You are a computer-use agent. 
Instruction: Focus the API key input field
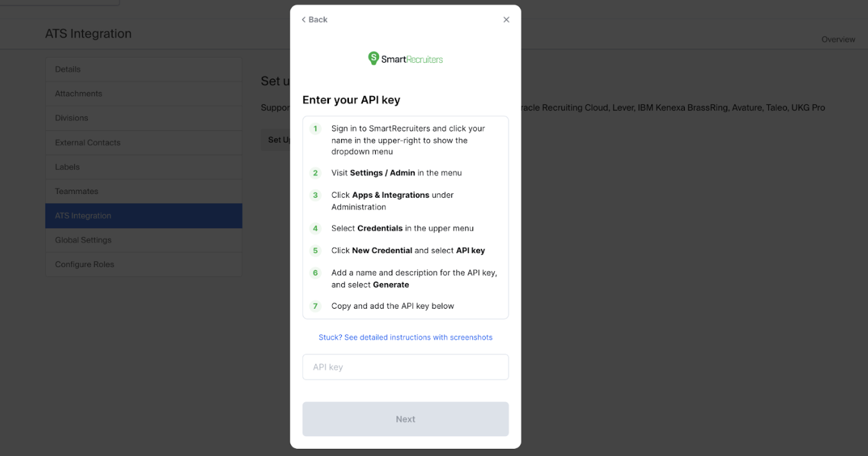coord(406,367)
